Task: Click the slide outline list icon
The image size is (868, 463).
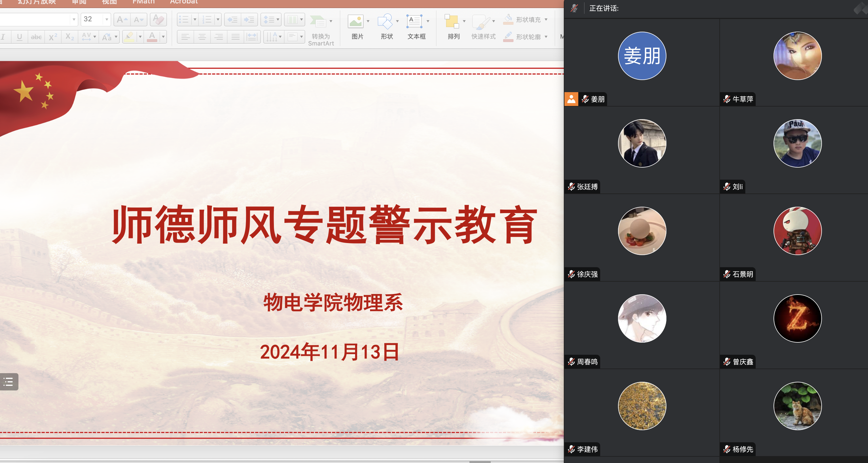Action: click(x=8, y=382)
